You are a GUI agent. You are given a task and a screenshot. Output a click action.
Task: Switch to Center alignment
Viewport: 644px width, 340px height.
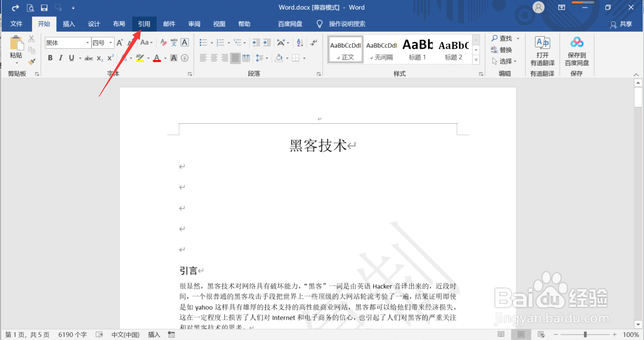click(214, 58)
